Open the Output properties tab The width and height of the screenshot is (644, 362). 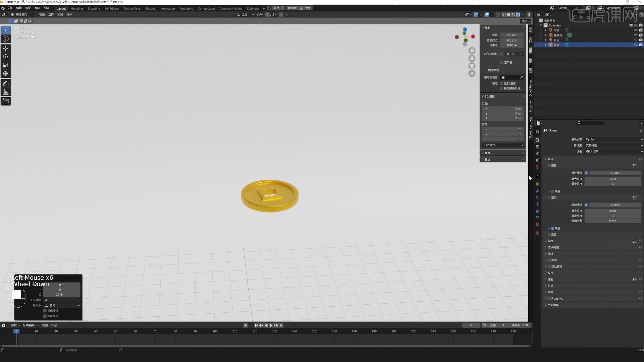537,147
